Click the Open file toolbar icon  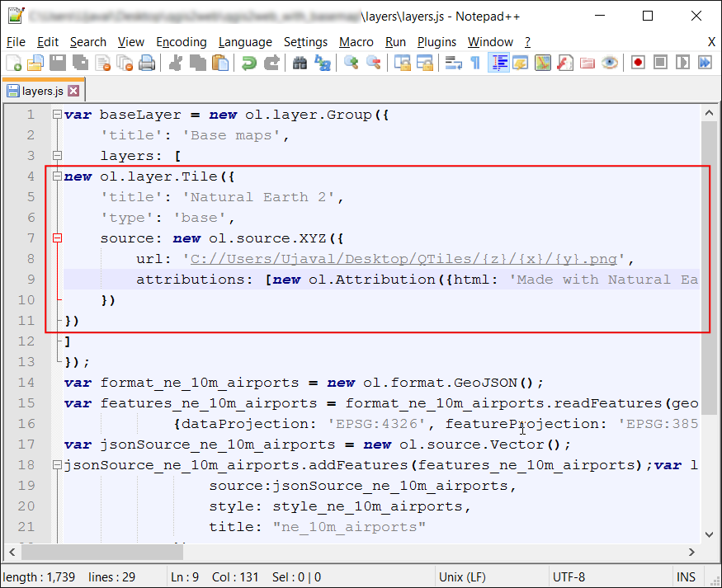[35, 63]
